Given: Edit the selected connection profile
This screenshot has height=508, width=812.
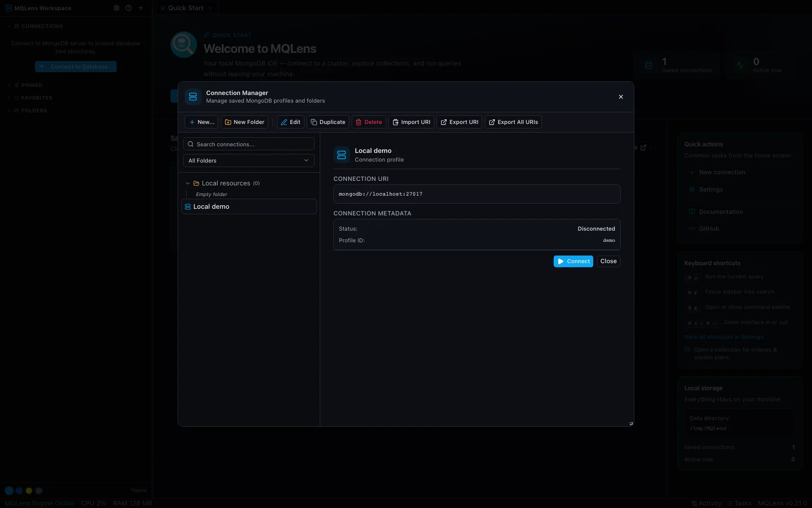Looking at the screenshot, I should pyautogui.click(x=291, y=122).
